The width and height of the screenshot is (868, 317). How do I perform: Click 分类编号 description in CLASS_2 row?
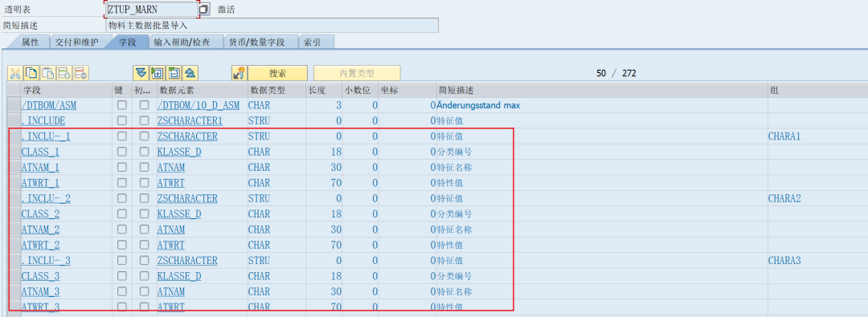(x=454, y=213)
